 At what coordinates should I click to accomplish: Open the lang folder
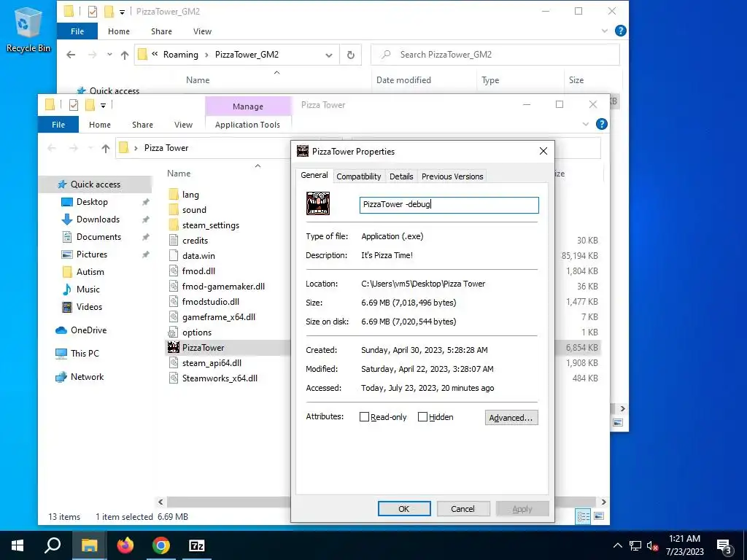[190, 194]
